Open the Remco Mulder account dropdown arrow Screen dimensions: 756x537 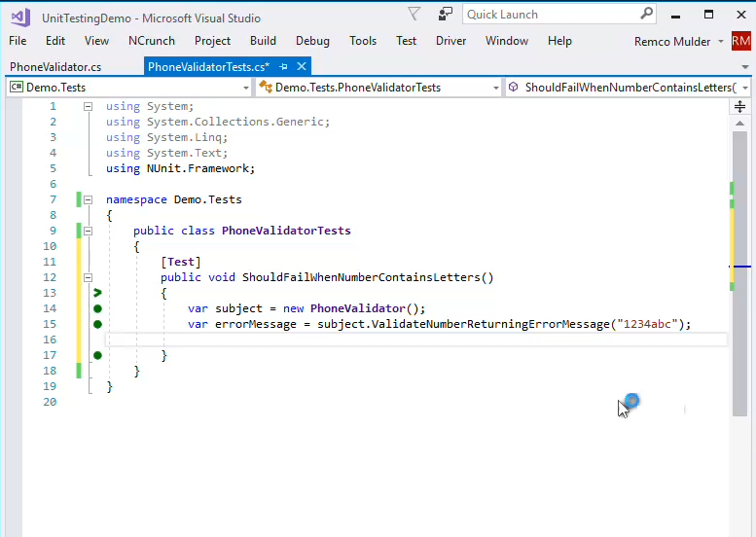[721, 42]
